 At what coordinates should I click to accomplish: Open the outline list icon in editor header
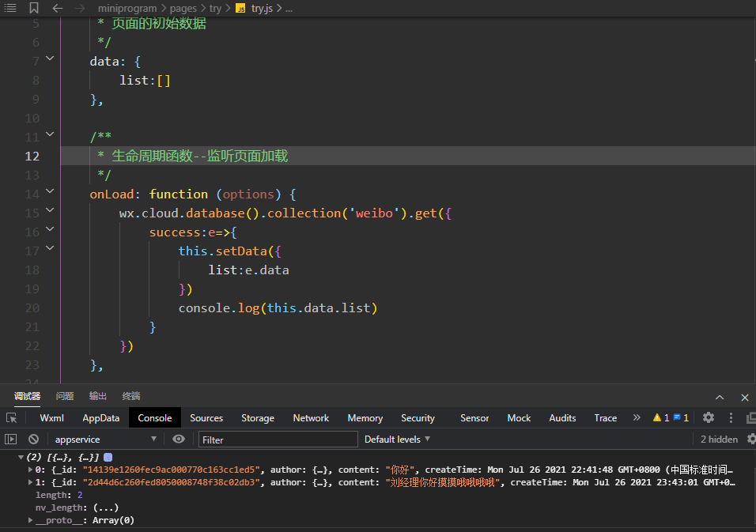click(10, 8)
